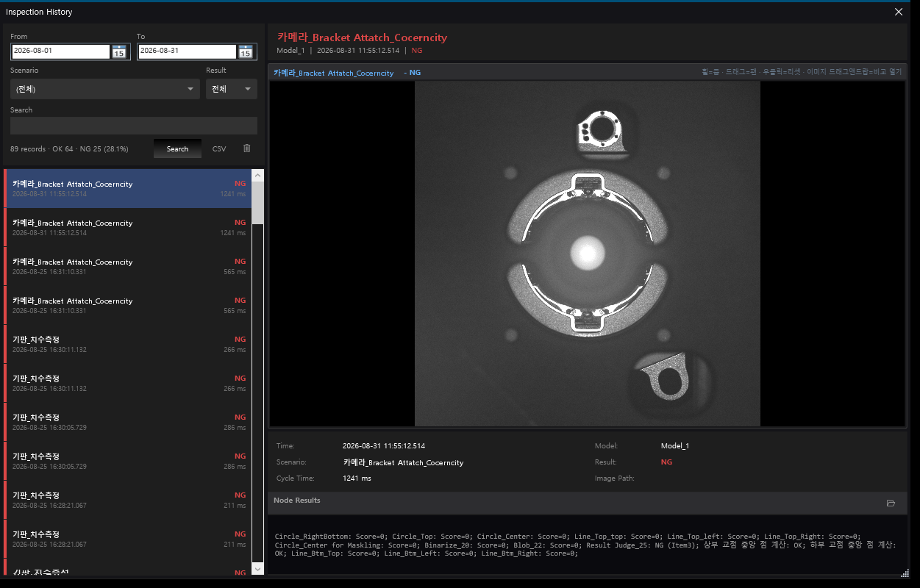Expand the Scenario dropdown
This screenshot has width=920, height=588.
pyautogui.click(x=105, y=89)
